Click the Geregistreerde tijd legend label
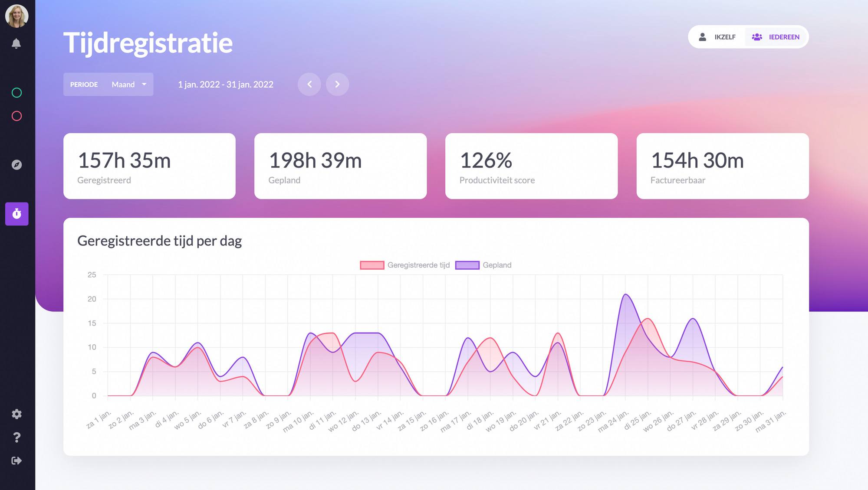Image resolution: width=868 pixels, height=490 pixels. pos(418,265)
